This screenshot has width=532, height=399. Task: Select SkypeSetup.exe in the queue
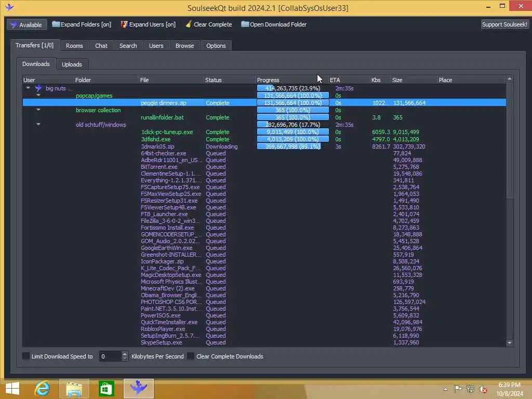tap(161, 342)
